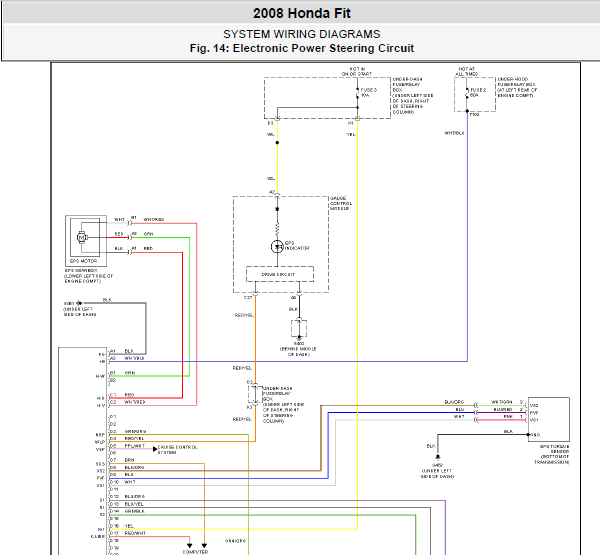This screenshot has width=600, height=555.
Task: Click the HOT IN ON OR START label
Action: pyautogui.click(x=357, y=71)
